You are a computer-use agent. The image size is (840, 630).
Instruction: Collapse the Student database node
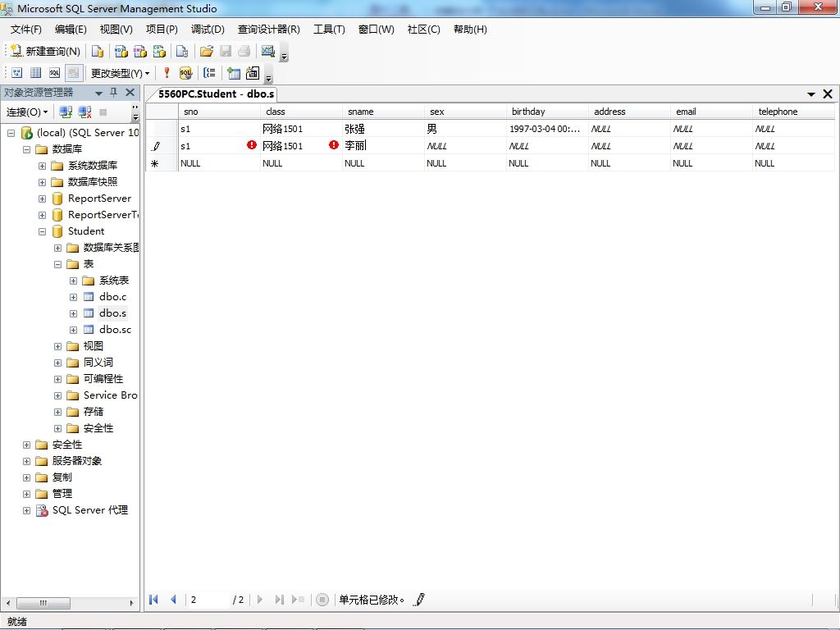click(x=42, y=232)
